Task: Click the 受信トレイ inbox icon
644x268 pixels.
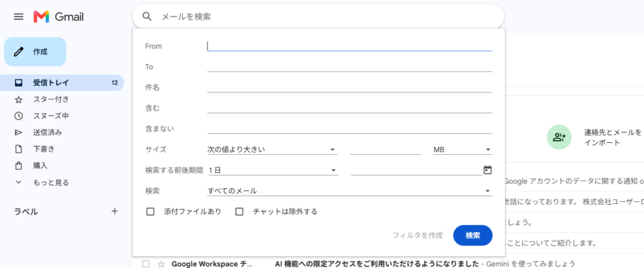Action: [18, 83]
